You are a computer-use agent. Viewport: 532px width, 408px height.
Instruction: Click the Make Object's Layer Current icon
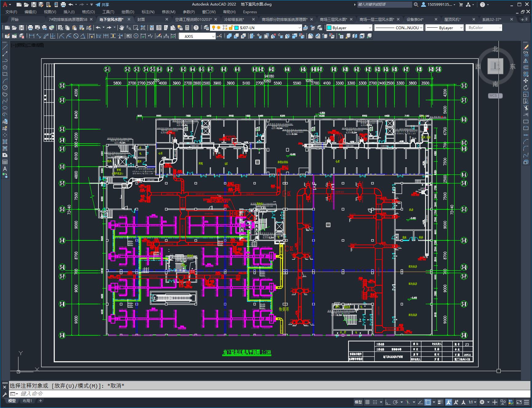coord(305,28)
